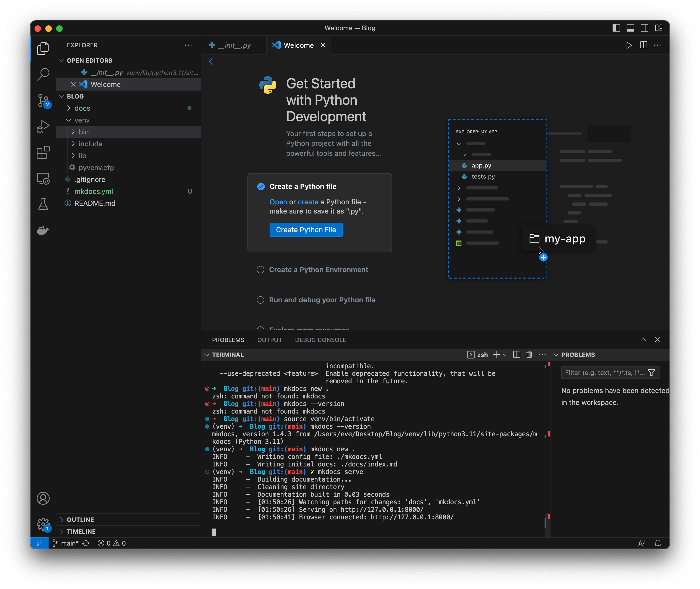The height and width of the screenshot is (589, 700).
Task: Split the editor to the right
Action: 643,45
